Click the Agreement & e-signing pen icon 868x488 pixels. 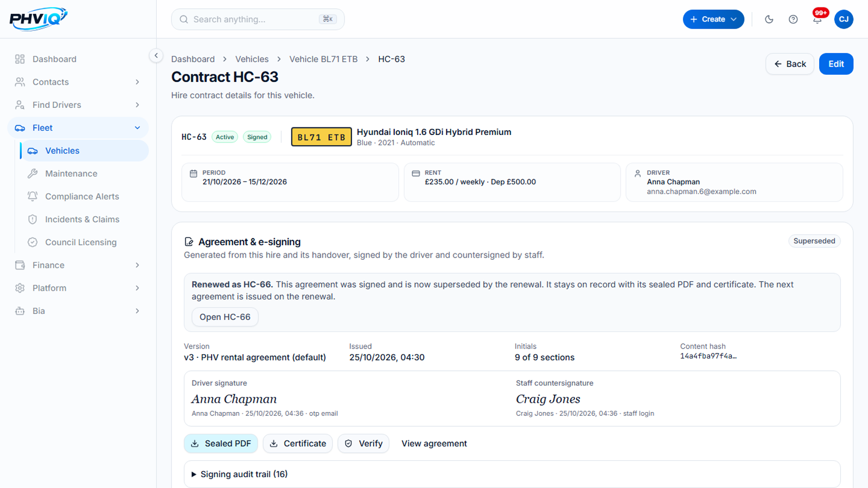[x=189, y=242]
